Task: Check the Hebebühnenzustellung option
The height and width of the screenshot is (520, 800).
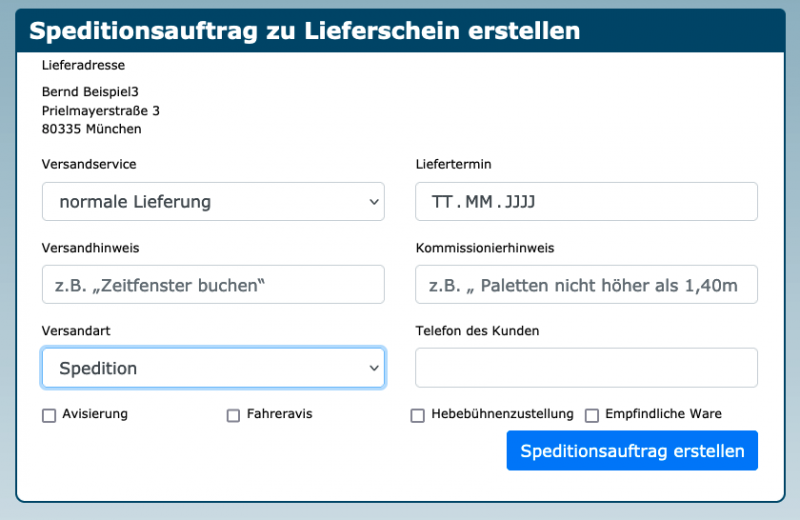Action: coord(418,416)
